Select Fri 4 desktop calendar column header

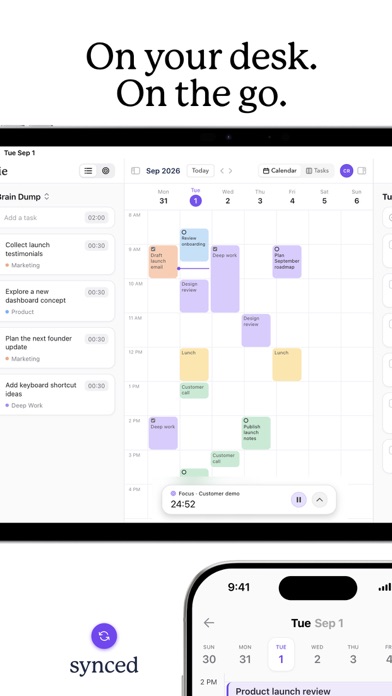[x=292, y=197]
